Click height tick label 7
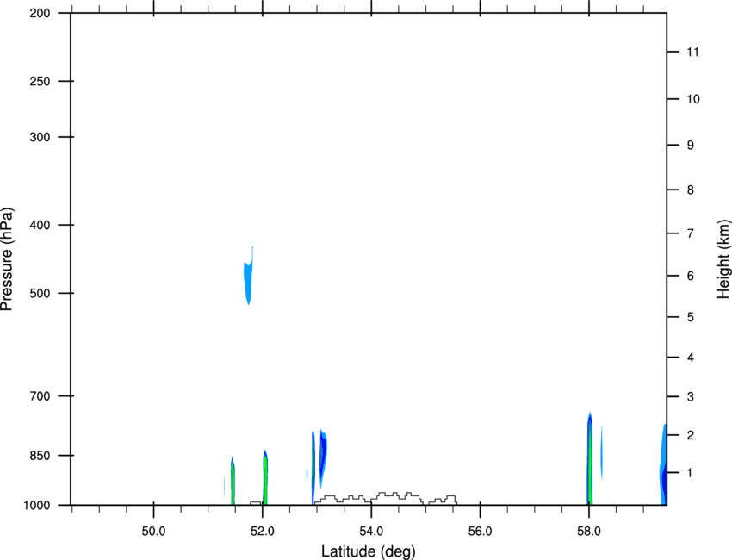 [x=691, y=233]
